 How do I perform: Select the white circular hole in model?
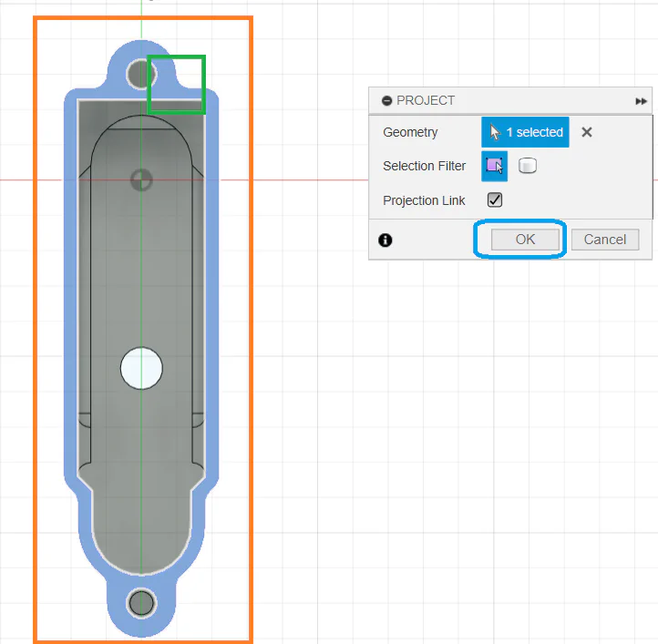coord(141,368)
